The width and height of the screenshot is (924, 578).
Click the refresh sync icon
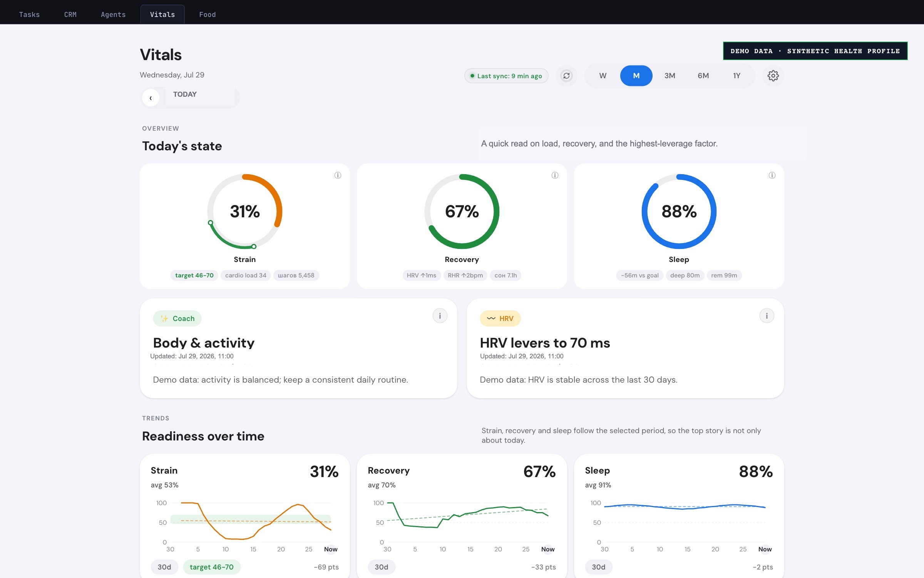(566, 76)
